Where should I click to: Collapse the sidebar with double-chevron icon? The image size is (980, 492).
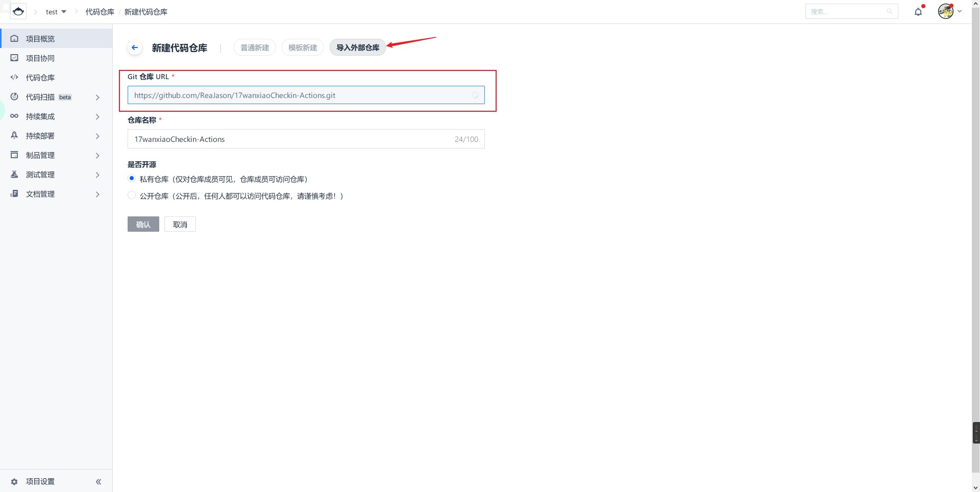pyautogui.click(x=99, y=481)
